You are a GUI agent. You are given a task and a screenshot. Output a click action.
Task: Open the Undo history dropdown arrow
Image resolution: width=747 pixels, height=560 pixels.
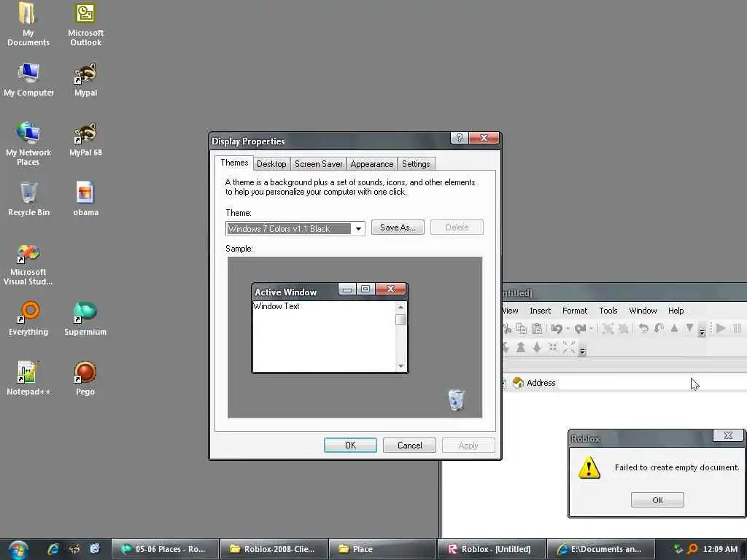(x=568, y=329)
